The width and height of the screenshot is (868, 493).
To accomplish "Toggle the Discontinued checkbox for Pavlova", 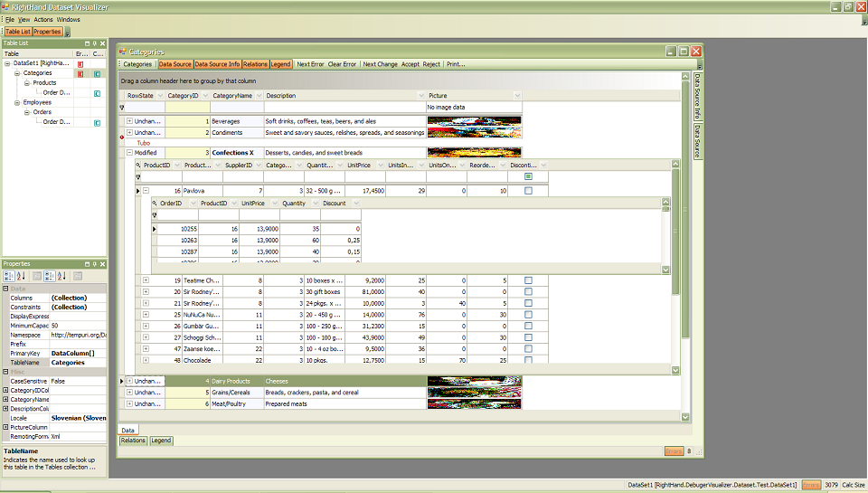I will (x=528, y=191).
